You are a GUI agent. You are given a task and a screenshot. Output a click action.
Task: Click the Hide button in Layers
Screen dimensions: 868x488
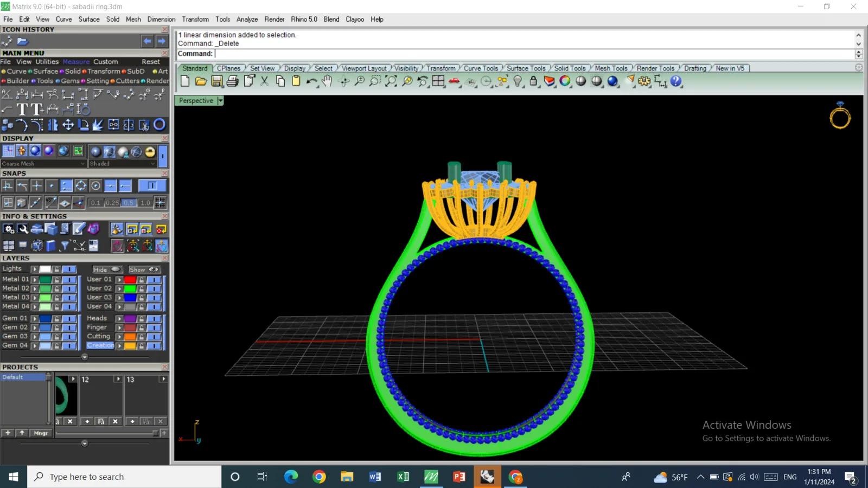pos(107,269)
